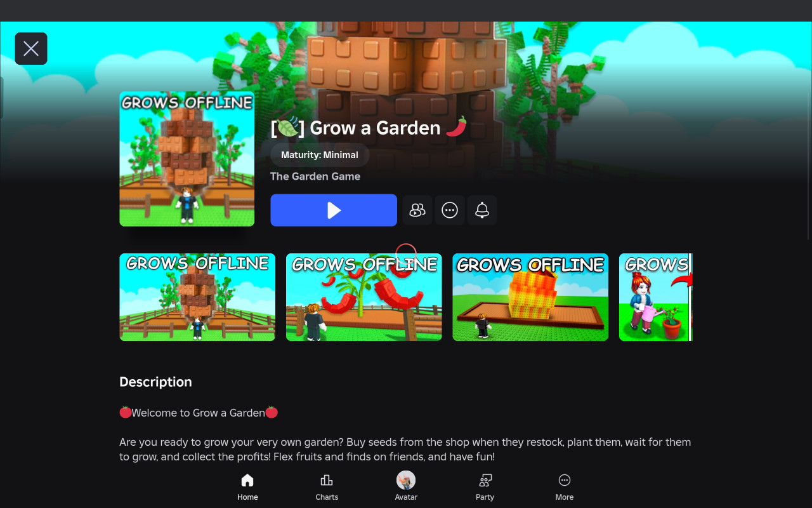Image resolution: width=812 pixels, height=508 pixels.
Task: Switch to the Charts tab
Action: [327, 487]
